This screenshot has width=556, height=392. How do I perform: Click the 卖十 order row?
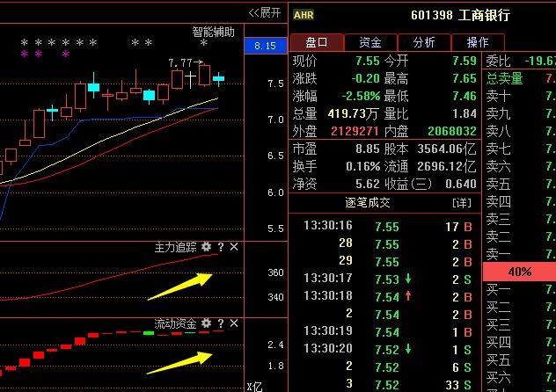pos(519,96)
